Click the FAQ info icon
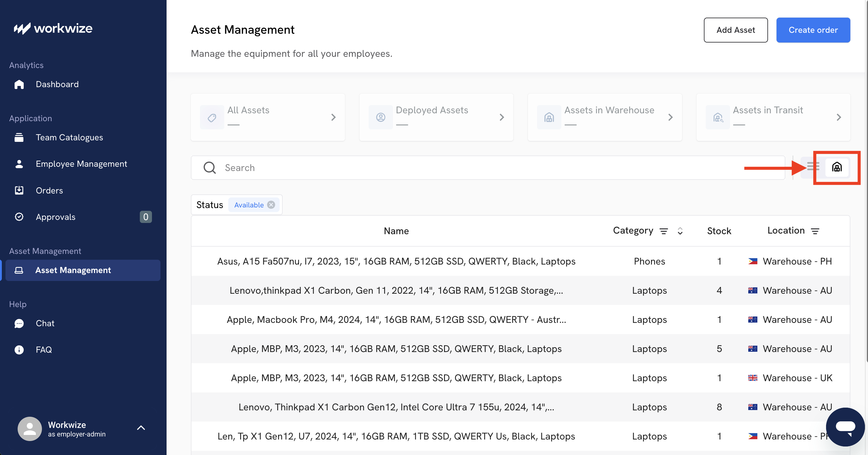 coord(19,350)
